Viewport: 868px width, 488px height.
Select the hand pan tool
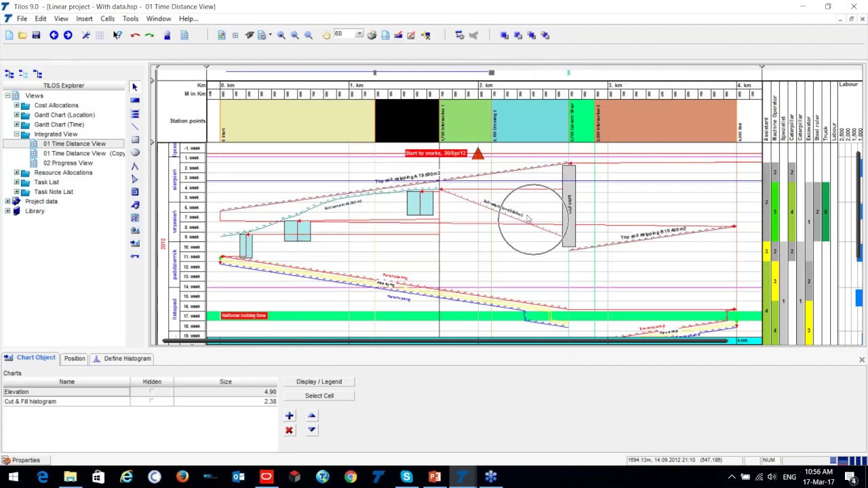click(326, 35)
